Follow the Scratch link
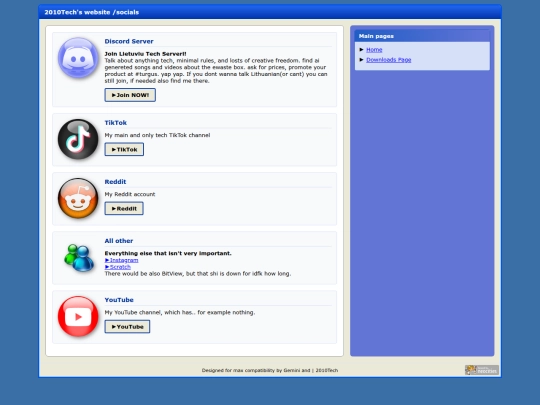540x405 pixels. 118,267
